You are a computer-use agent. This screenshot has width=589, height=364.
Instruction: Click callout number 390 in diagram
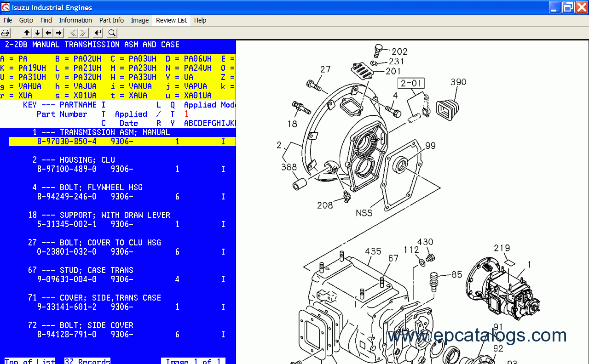coord(458,82)
